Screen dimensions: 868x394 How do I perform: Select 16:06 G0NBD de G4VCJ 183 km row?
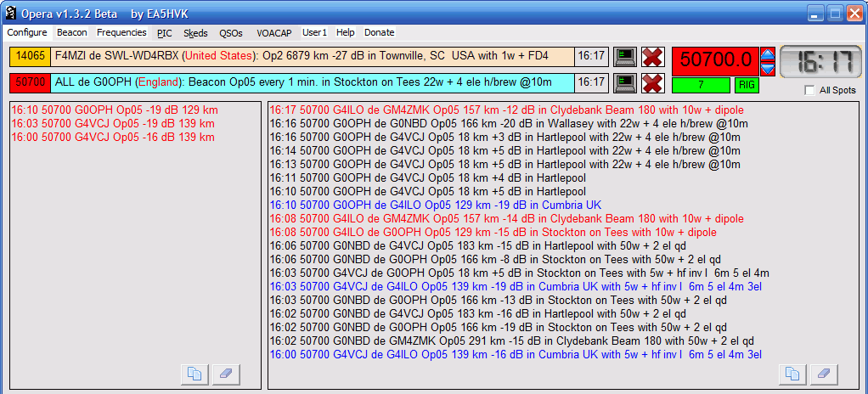[478, 245]
